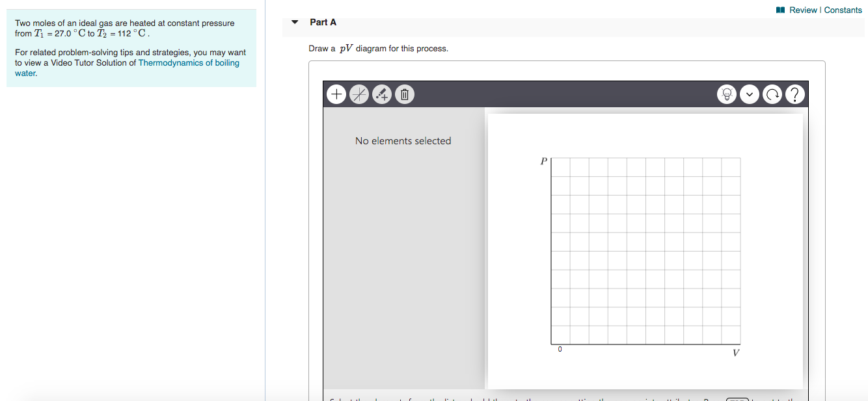Image resolution: width=868 pixels, height=401 pixels.
Task: Click the add element plus icon
Action: click(x=336, y=95)
